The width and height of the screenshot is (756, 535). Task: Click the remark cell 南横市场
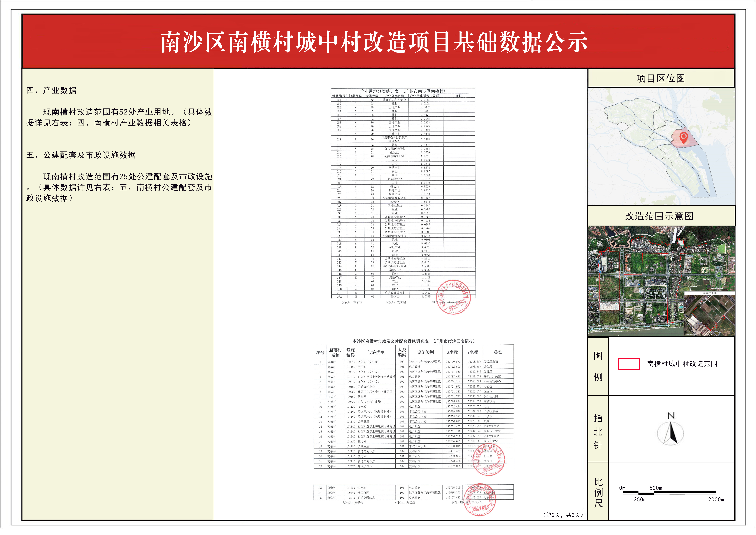coord(489,402)
